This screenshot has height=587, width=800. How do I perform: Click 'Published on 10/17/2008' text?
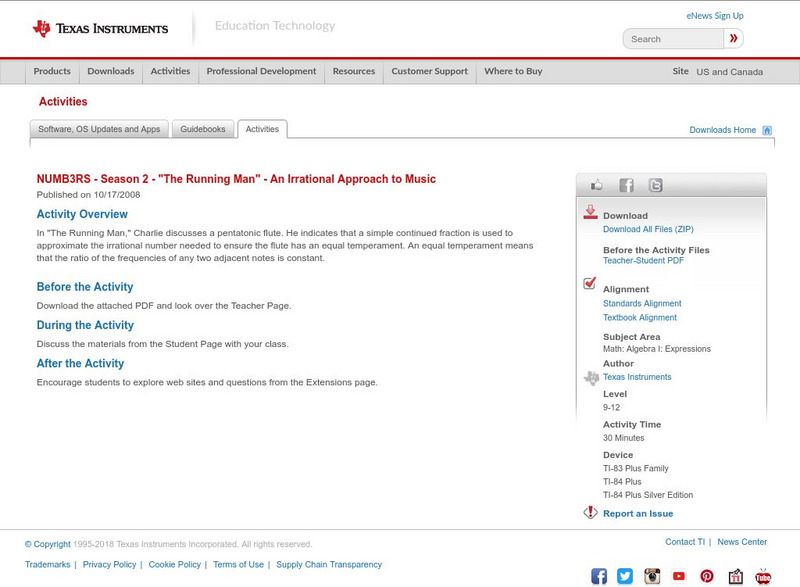pyautogui.click(x=88, y=195)
